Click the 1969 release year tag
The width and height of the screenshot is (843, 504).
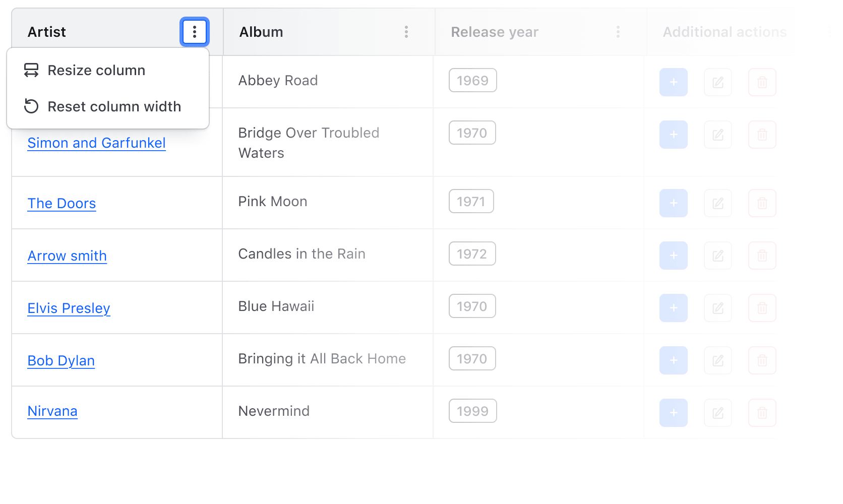pyautogui.click(x=472, y=81)
